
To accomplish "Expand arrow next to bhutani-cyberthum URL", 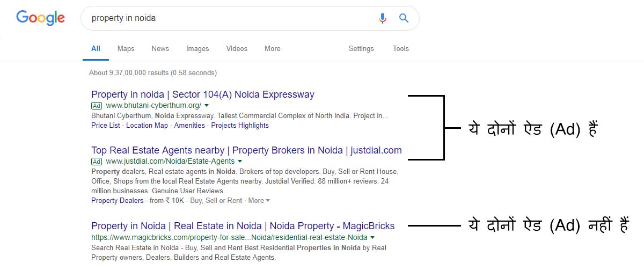I will pyautogui.click(x=207, y=106).
